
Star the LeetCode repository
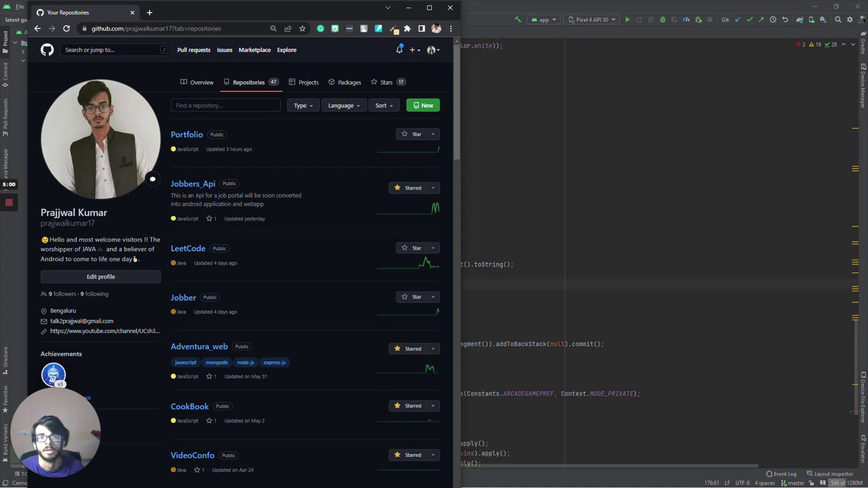[x=412, y=248]
